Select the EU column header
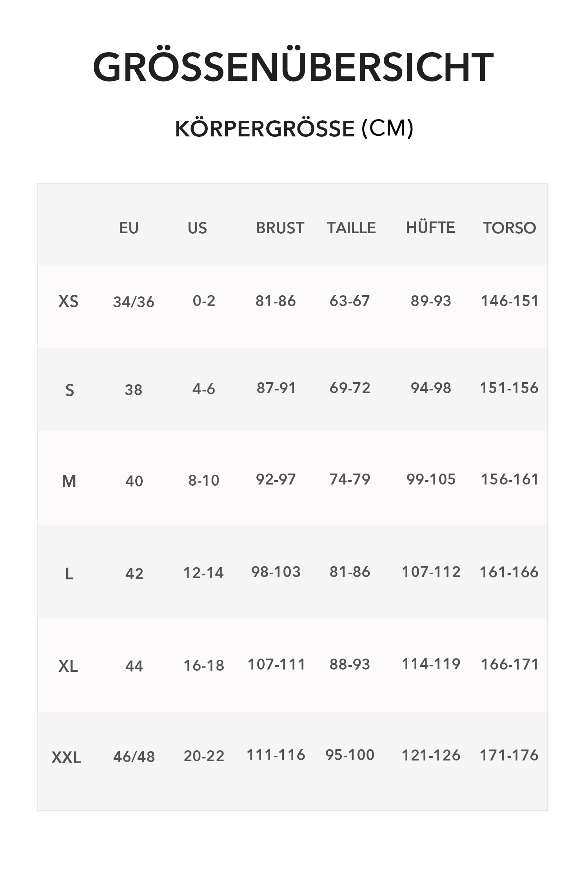This screenshot has width=588, height=882. 129,228
